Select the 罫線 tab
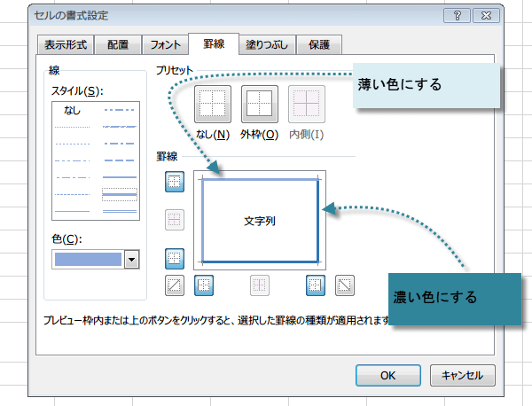Screen dimensions: 532x406 214,43
